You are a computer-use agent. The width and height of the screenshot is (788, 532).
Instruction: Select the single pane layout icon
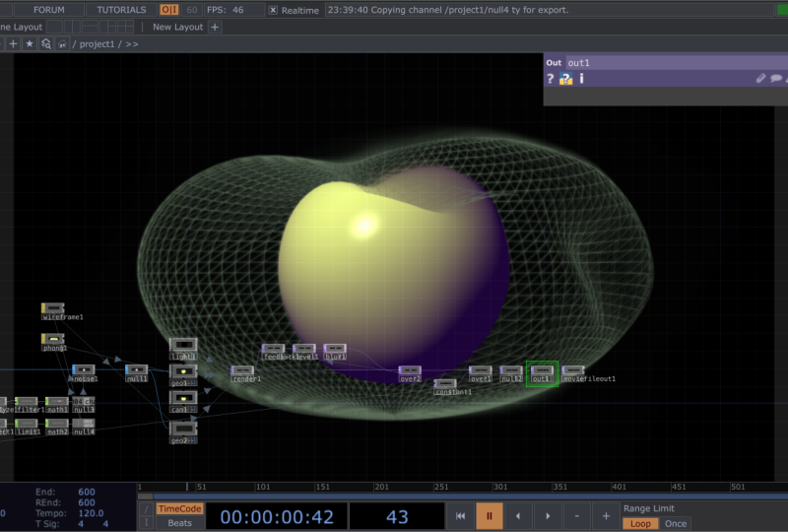(54, 27)
